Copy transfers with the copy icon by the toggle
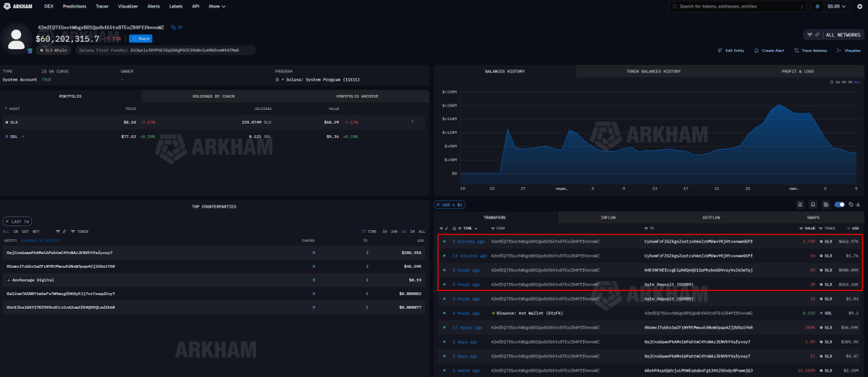The image size is (868, 377). click(851, 205)
